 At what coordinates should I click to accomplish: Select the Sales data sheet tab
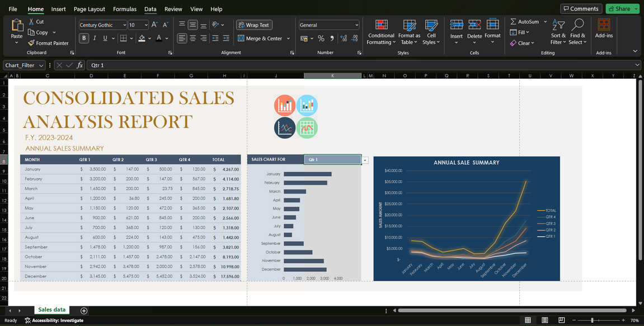pos(51,310)
